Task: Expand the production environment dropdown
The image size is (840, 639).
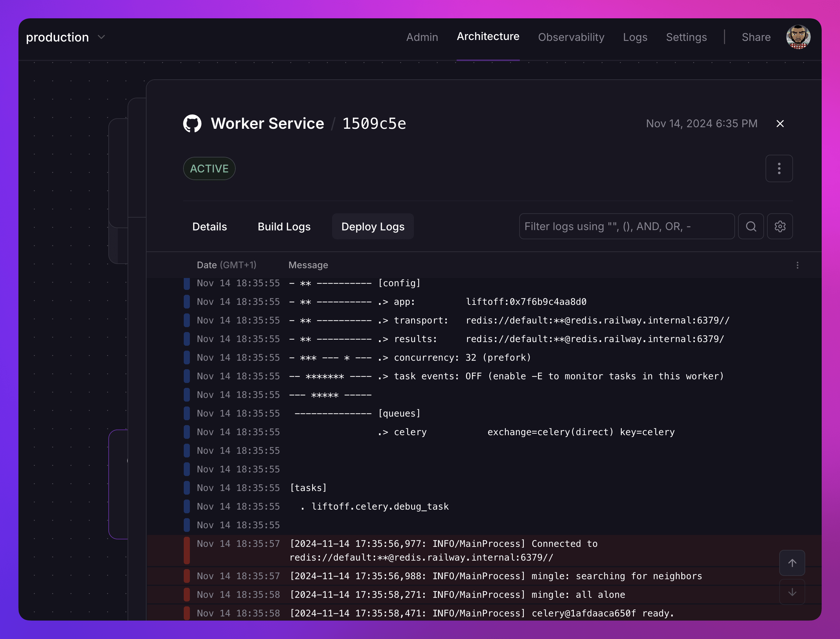Action: coord(57,37)
